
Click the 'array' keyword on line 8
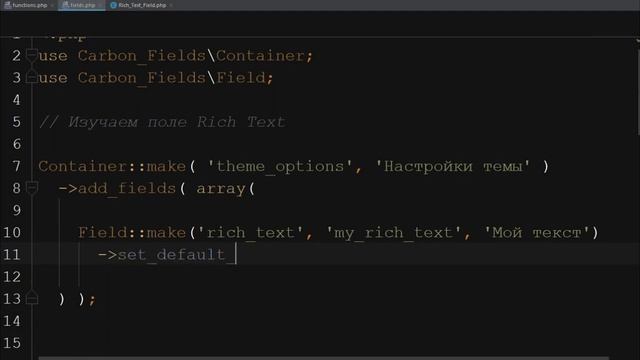pyautogui.click(x=221, y=189)
